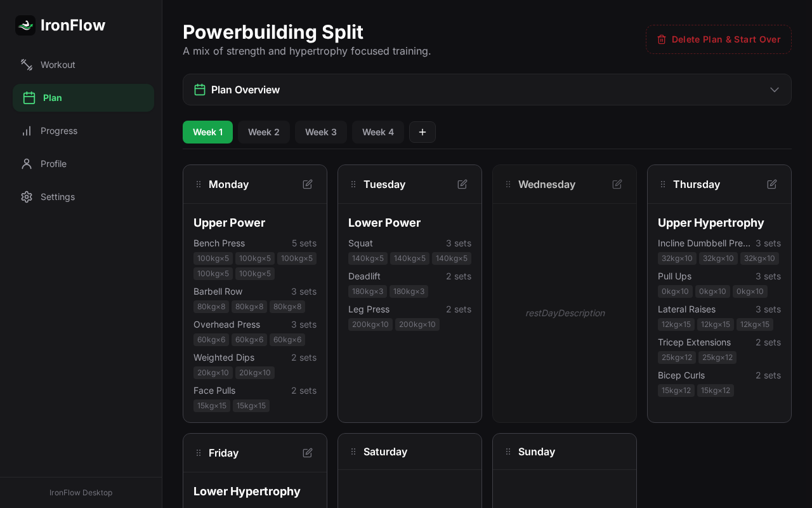
Task: Click the pencil icon on Wednesday's rest day
Action: [x=617, y=184]
